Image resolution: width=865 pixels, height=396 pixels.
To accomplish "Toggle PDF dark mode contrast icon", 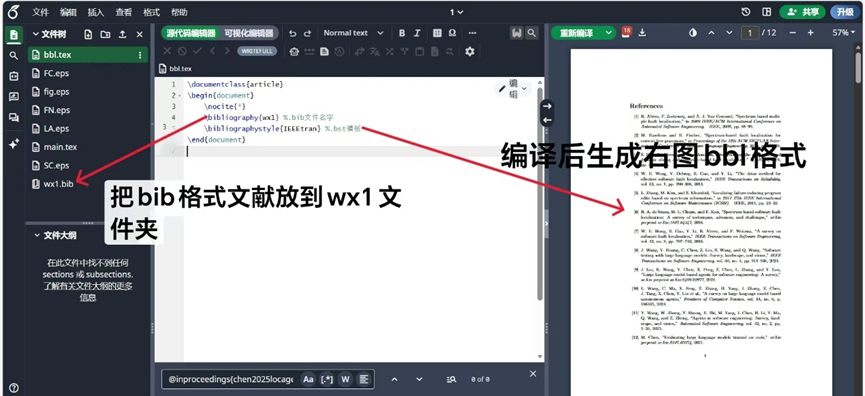I will (693, 33).
